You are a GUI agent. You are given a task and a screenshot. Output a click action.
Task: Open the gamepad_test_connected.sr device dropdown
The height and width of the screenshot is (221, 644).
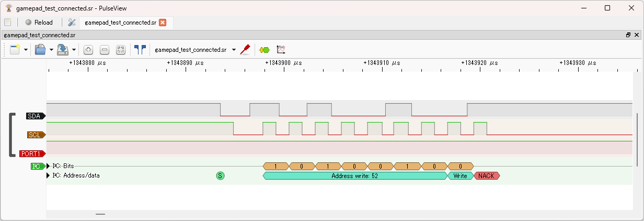[x=194, y=50]
